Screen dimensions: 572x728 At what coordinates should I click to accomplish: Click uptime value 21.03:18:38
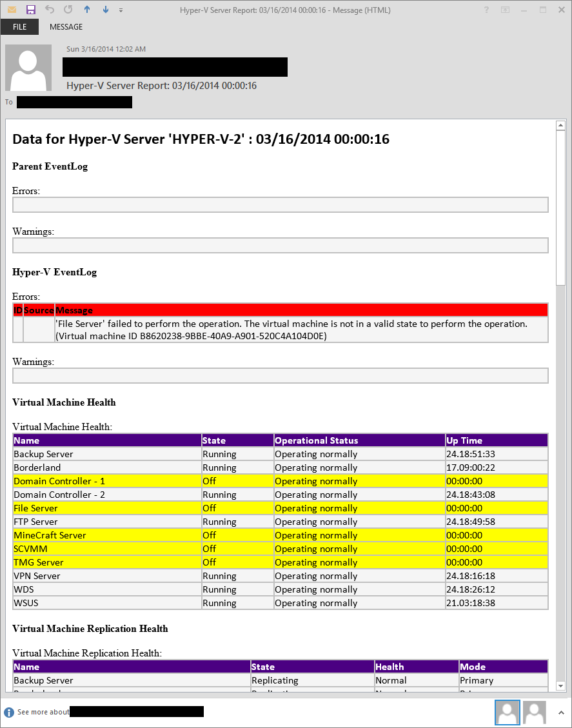coord(471,603)
